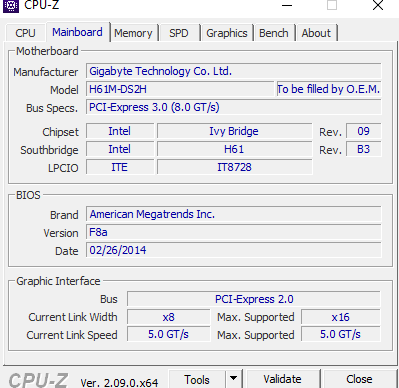The image size is (399, 388).
Task: Click the F8a BIOS version value
Action: tap(234, 232)
